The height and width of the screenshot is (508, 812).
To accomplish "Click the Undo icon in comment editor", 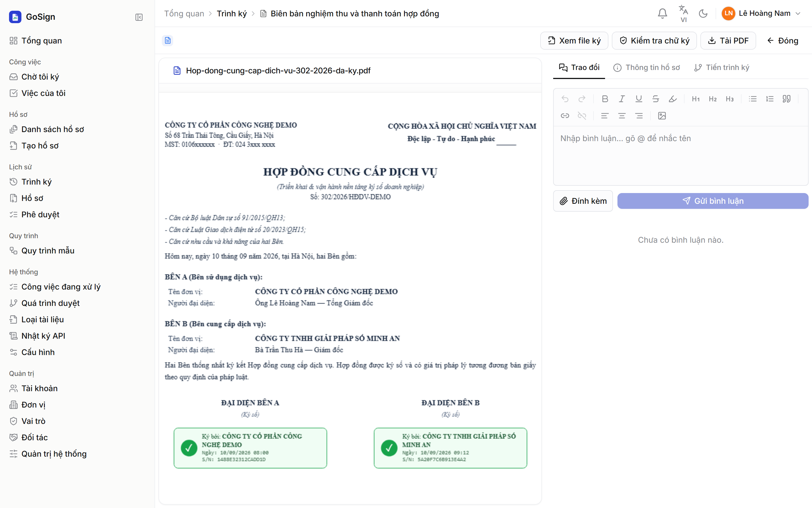I will click(x=565, y=99).
